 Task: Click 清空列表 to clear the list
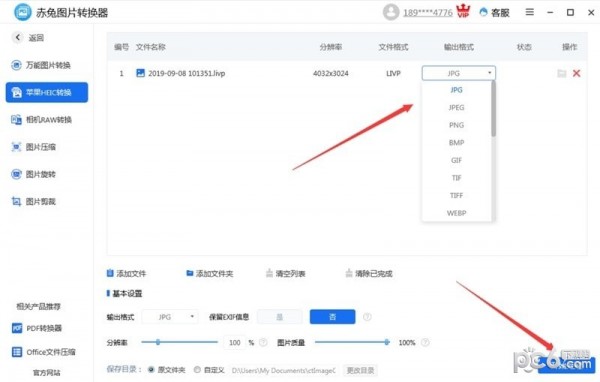(285, 273)
